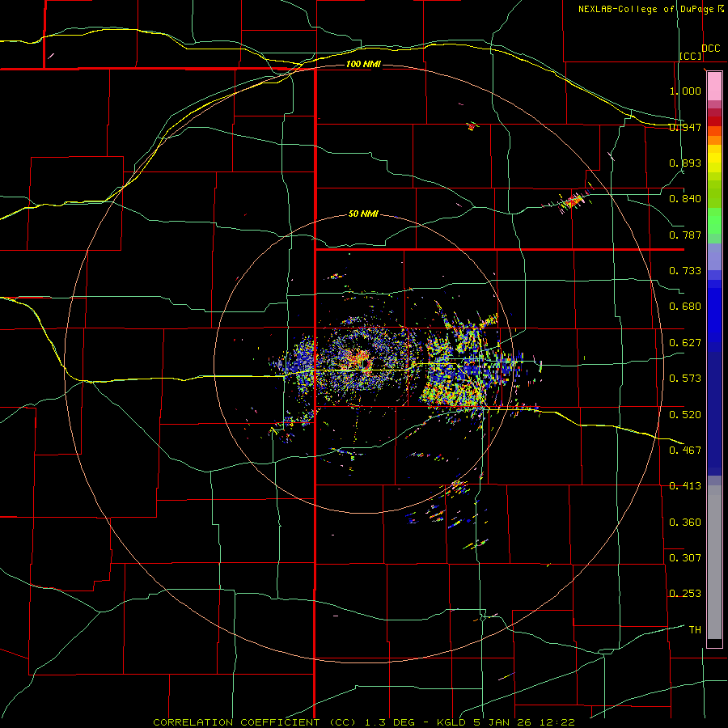The height and width of the screenshot is (728, 728).
Task: Select the 0.733 scale value
Action: point(685,271)
